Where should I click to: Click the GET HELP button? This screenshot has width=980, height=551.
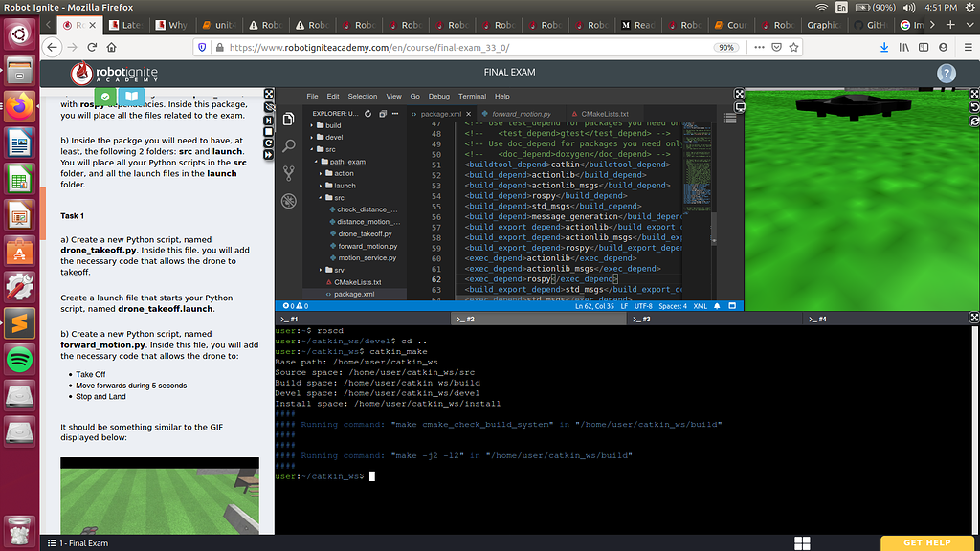(926, 542)
